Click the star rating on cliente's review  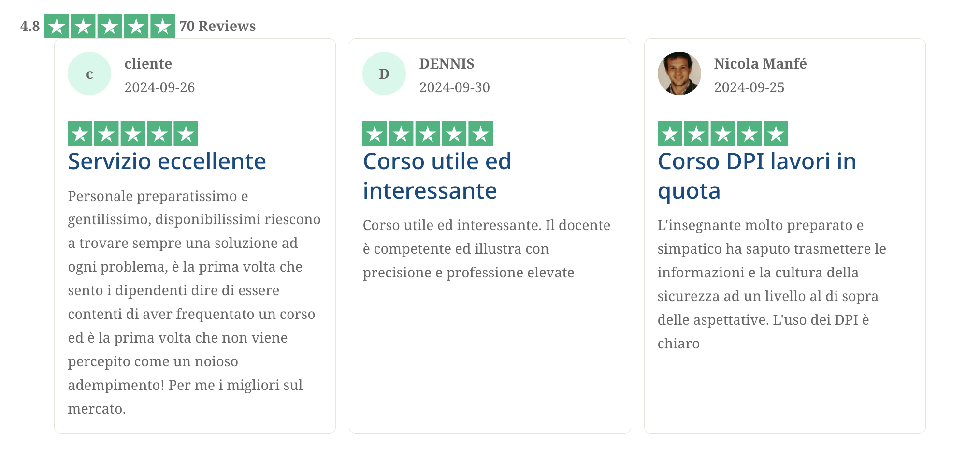click(133, 134)
